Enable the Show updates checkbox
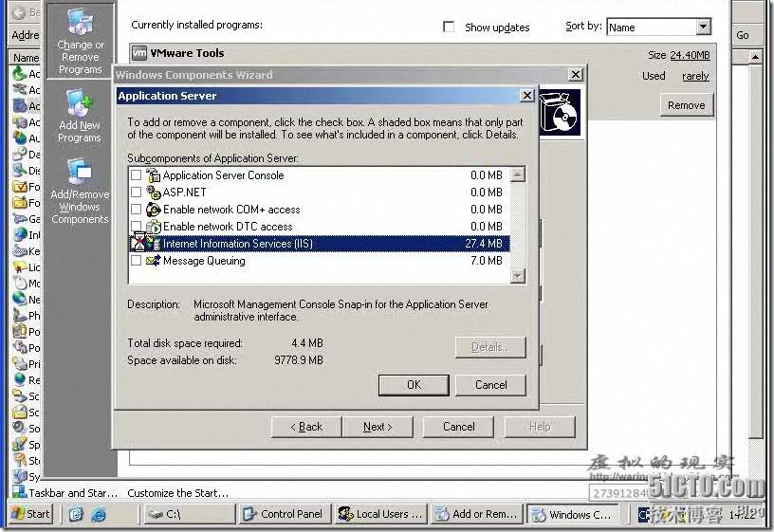Viewport: 774px width, 532px height. coord(449,27)
